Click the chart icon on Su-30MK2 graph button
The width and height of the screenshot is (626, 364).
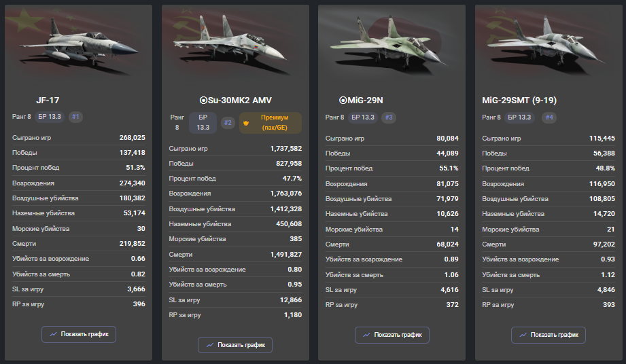click(209, 345)
